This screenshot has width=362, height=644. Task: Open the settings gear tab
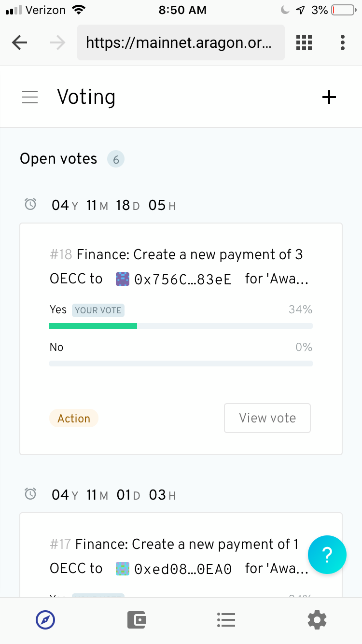pyautogui.click(x=317, y=619)
